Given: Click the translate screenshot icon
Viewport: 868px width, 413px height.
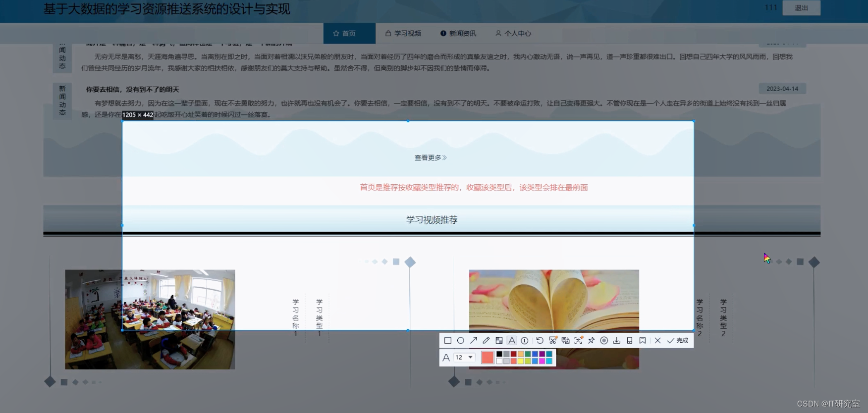Looking at the screenshot, I should pyautogui.click(x=565, y=340).
